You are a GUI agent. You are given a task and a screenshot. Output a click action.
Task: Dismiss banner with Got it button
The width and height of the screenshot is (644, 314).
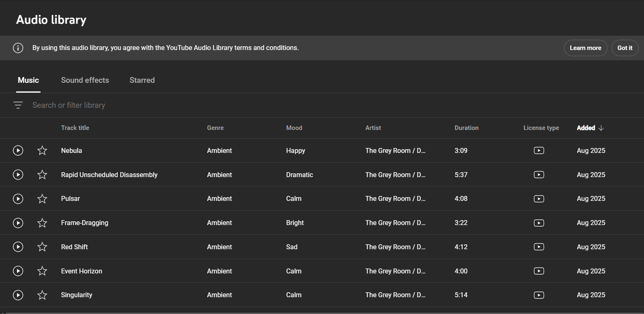click(x=625, y=48)
